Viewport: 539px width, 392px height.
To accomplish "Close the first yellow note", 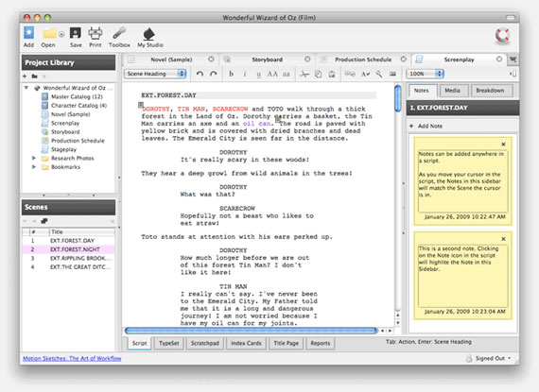I will (503, 145).
